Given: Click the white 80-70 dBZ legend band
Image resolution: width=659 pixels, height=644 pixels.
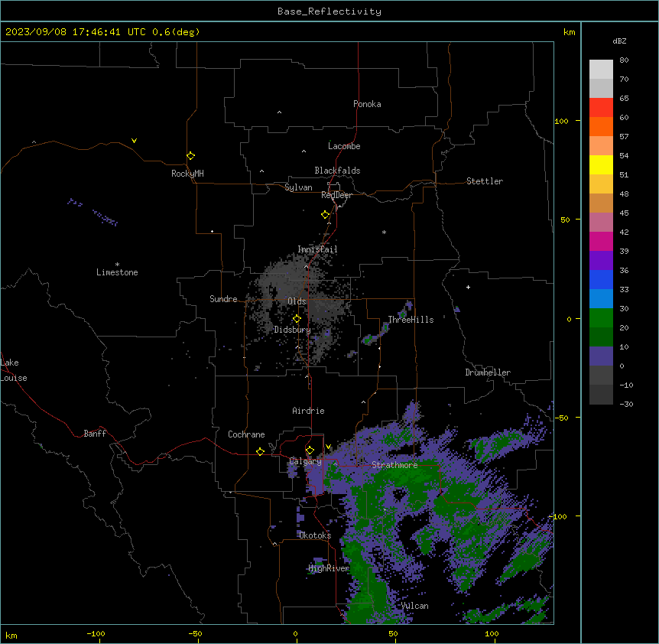Looking at the screenshot, I should click(601, 70).
